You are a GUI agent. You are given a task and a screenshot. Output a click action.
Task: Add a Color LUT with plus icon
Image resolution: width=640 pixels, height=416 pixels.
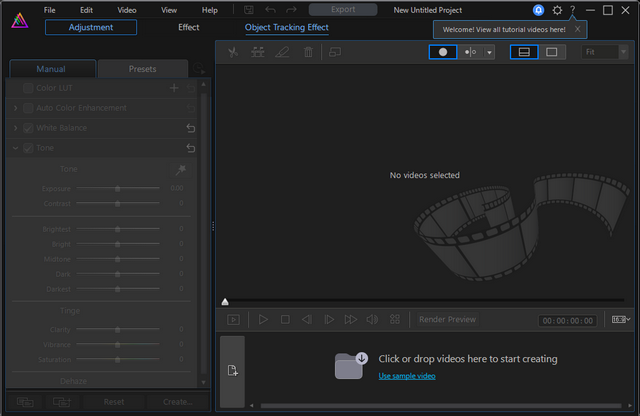click(174, 88)
